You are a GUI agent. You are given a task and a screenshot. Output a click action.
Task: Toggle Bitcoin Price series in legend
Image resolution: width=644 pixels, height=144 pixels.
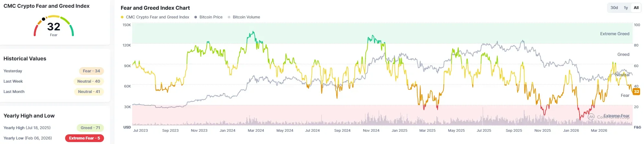pos(208,17)
